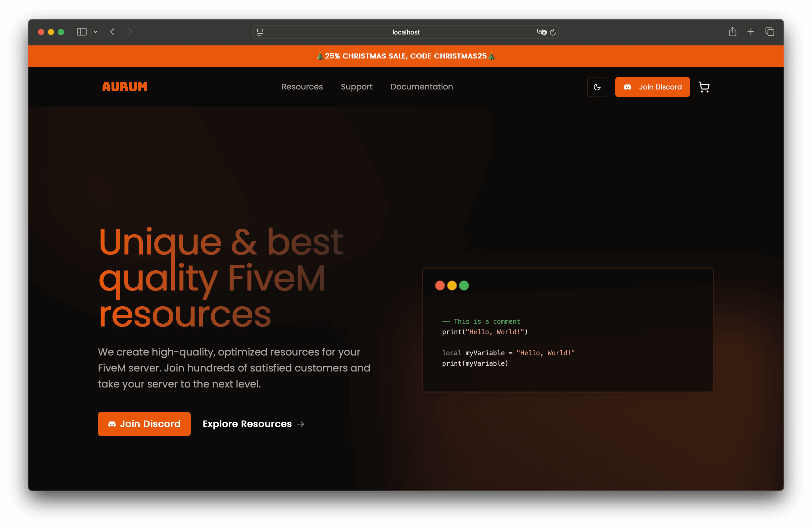Open the shopping cart
This screenshot has height=528, width=812.
[704, 87]
